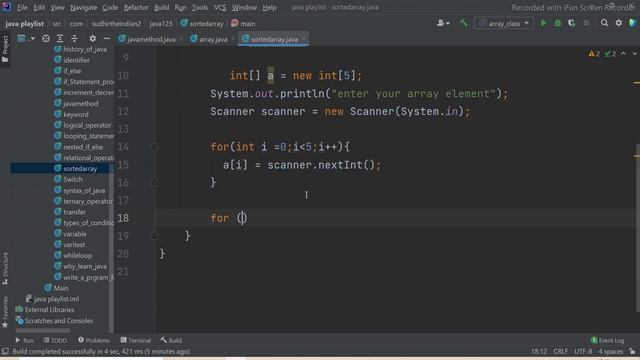Screen dimensions: 640x360
Task: Select opened file target icon in Project panel
Action: pos(46,38)
